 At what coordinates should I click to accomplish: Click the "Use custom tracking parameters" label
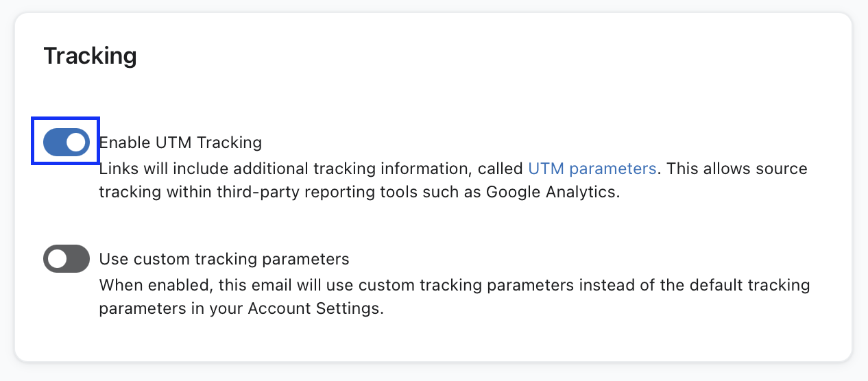[224, 259]
